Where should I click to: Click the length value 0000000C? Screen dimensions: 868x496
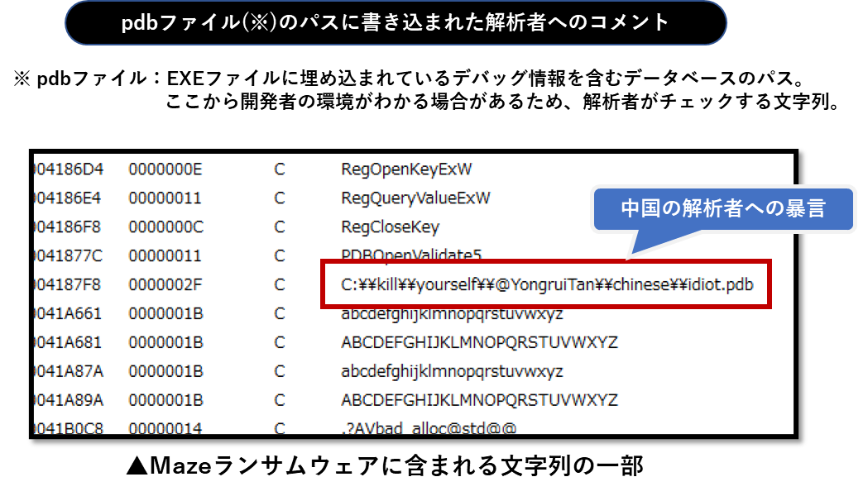pyautogui.click(x=165, y=227)
